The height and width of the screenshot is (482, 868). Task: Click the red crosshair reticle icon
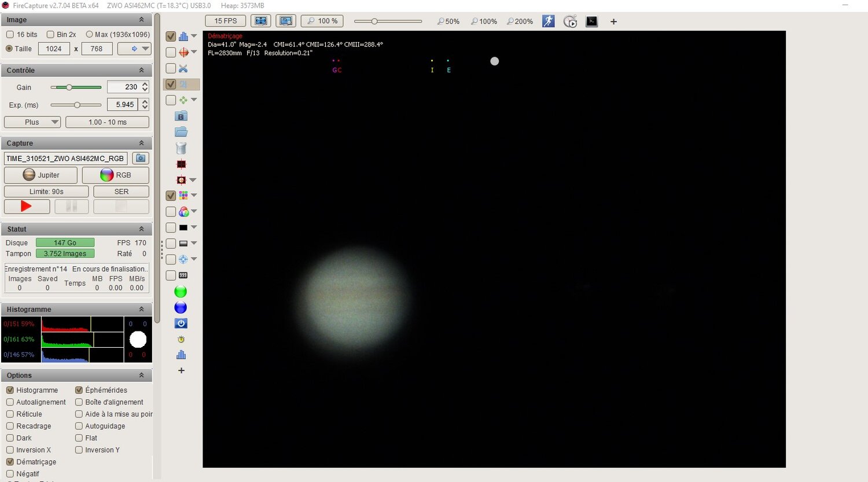click(183, 52)
